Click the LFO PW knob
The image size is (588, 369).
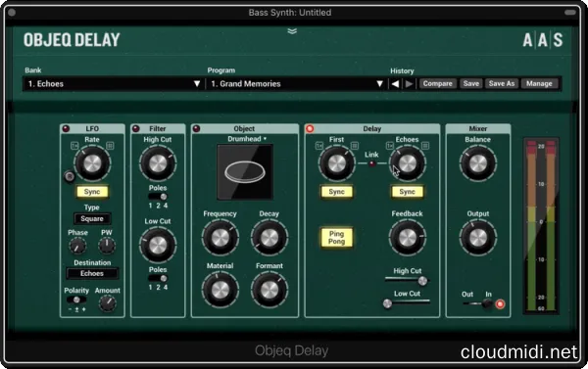click(x=107, y=245)
